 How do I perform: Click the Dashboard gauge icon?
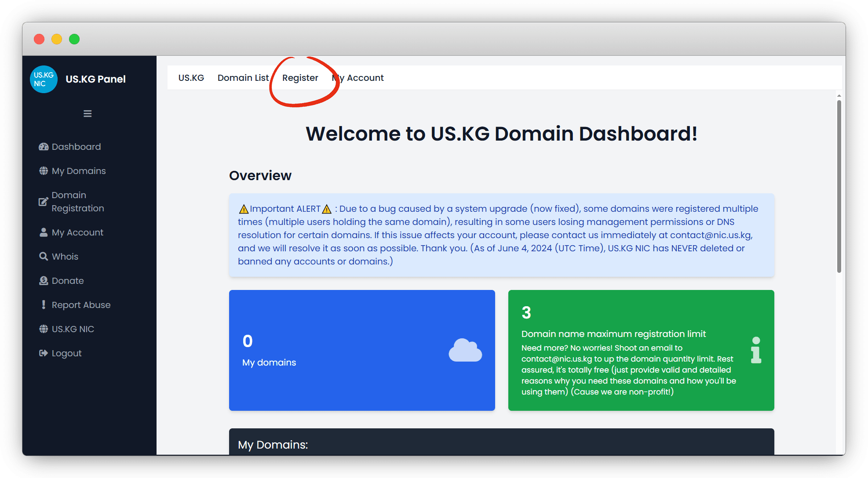(44, 147)
